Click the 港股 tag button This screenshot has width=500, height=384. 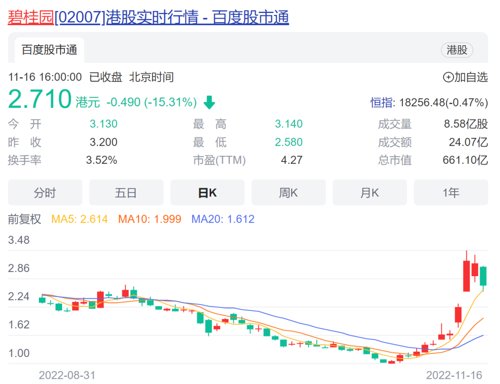(x=457, y=50)
